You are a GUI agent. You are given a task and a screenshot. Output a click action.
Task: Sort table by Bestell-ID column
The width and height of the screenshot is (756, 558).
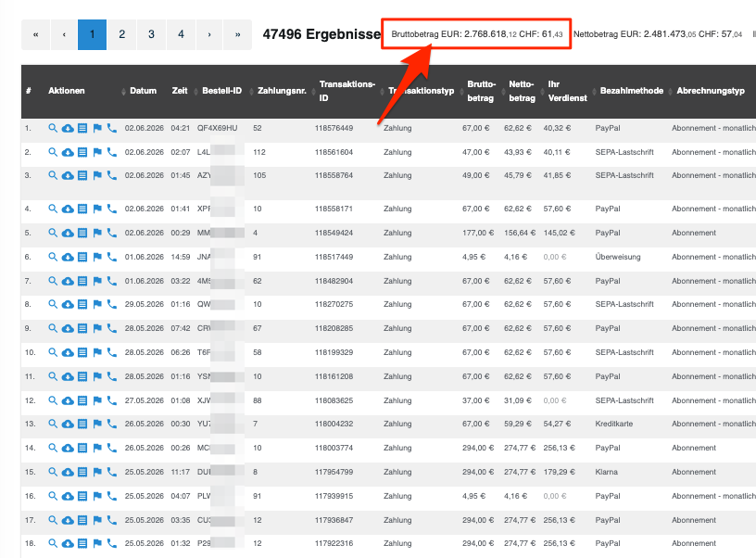tap(221, 91)
